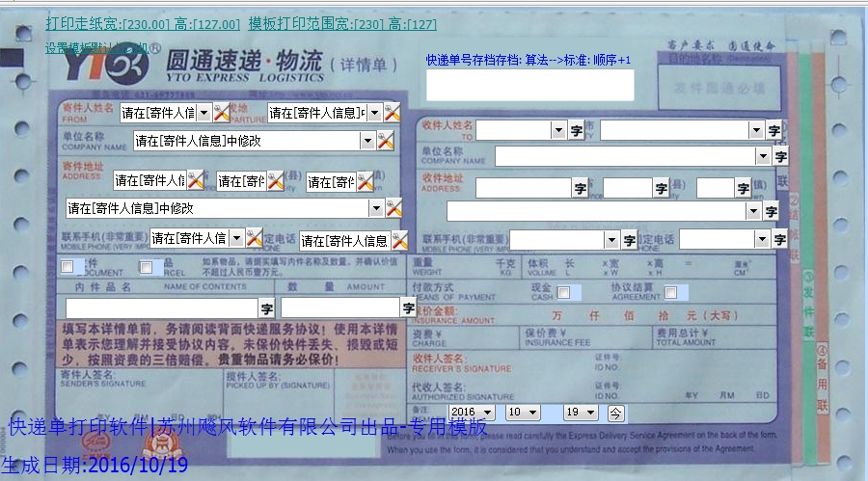Viewport: 868px width, 481px height.
Task: Open the recipient company name dropdown
Action: (x=763, y=157)
